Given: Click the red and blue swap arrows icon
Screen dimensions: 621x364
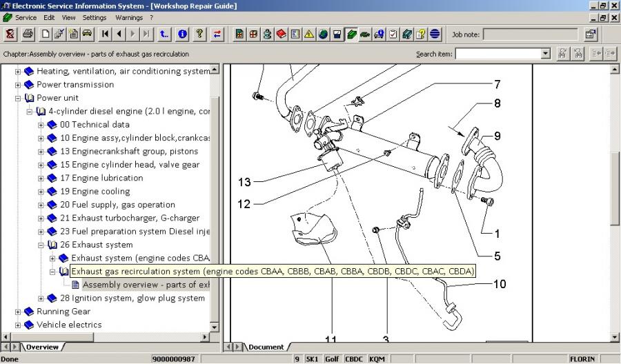Looking at the screenshot, I should (218, 34).
